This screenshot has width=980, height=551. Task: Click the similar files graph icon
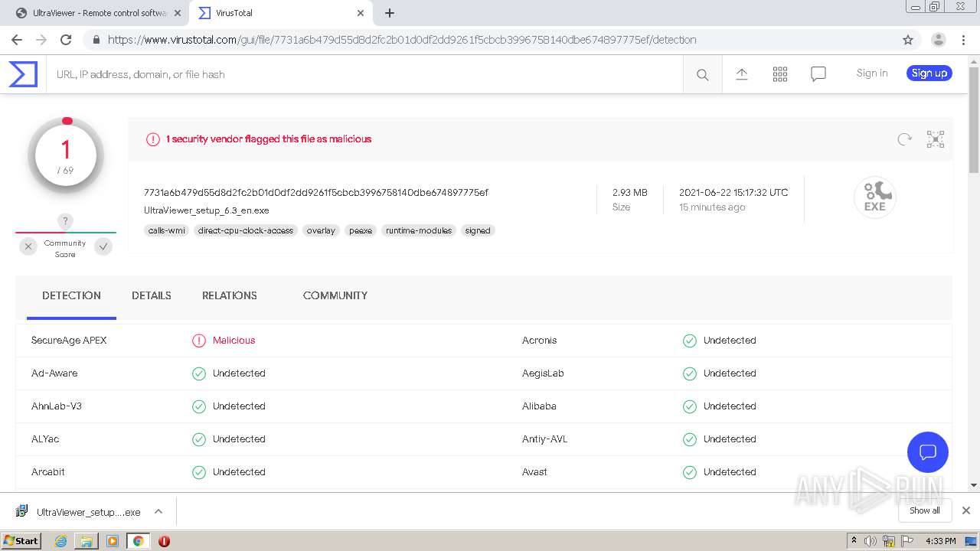pos(935,139)
